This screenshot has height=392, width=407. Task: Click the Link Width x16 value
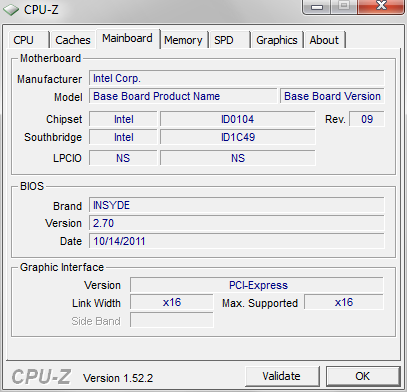(172, 302)
